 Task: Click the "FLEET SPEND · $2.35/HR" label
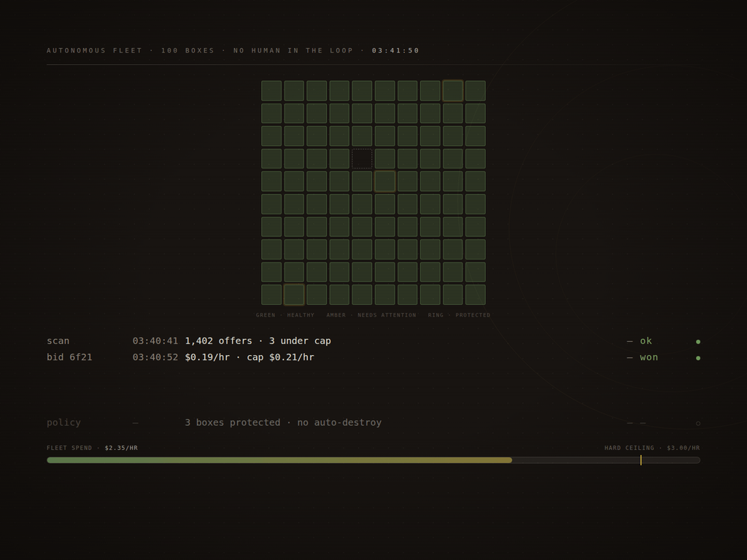coord(93,448)
